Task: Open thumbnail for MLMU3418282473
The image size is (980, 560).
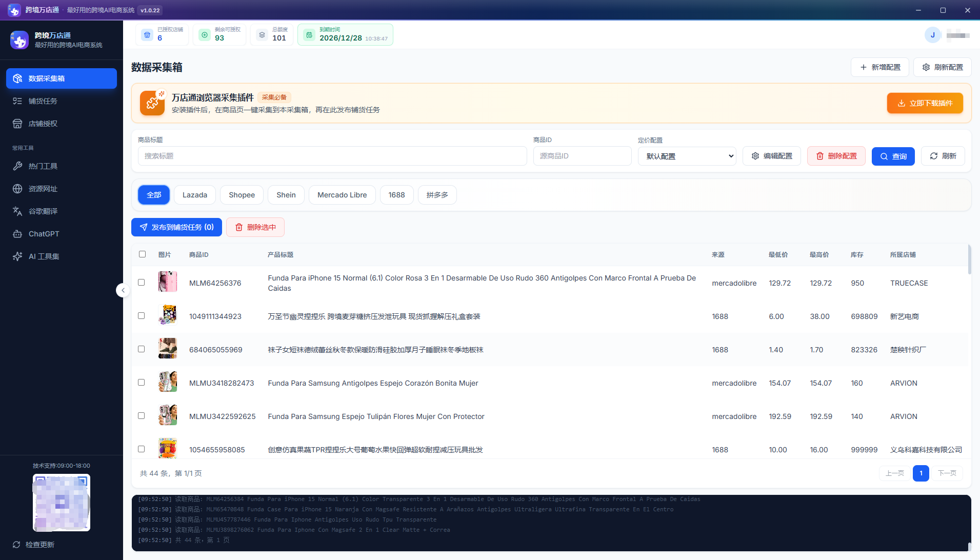Action: coord(168,382)
